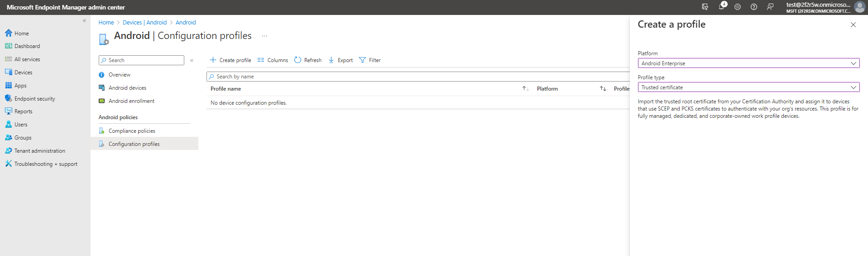
Task: Click the Home breadcrumb link
Action: 106,23
